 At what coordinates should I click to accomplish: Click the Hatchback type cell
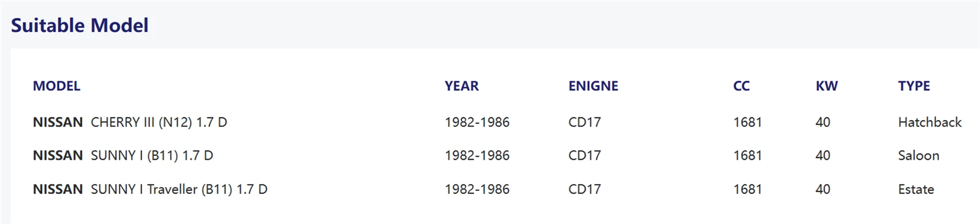(x=930, y=122)
